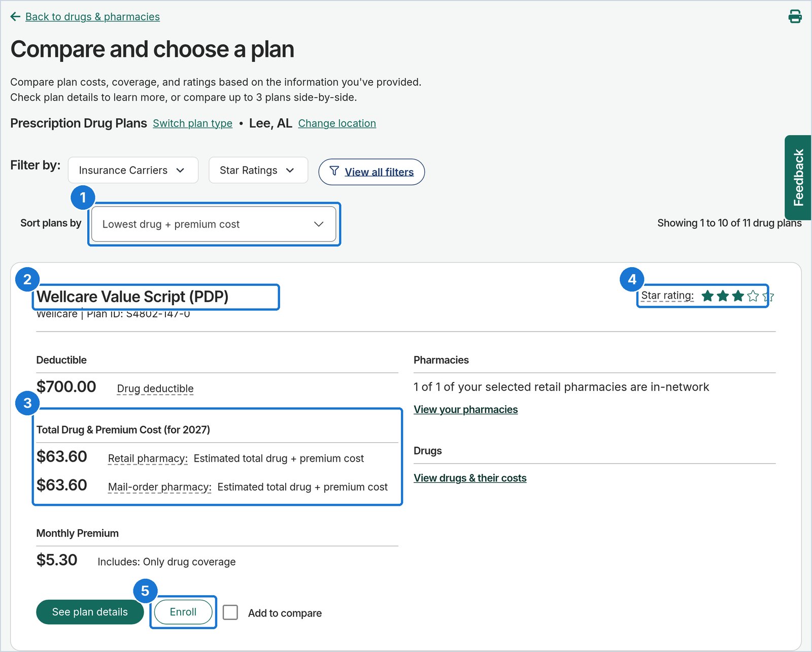
Task: Click the Wellcare Value Script (PDP) title
Action: [x=132, y=297]
